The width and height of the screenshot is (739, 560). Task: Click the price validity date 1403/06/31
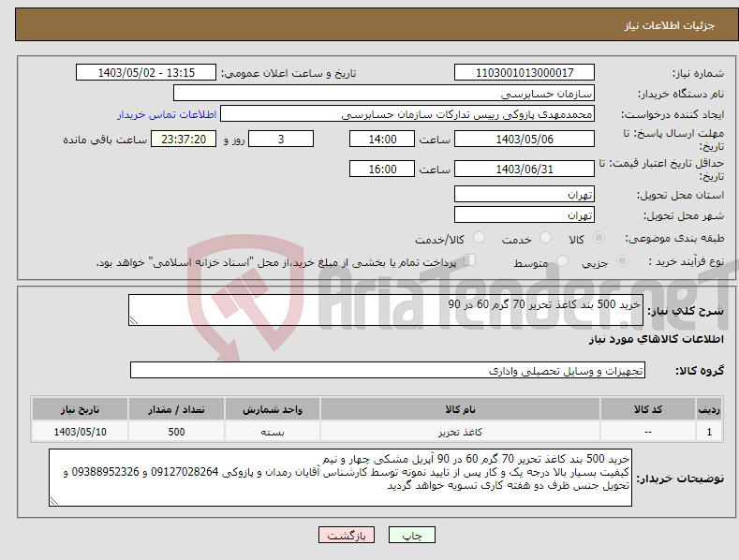coord(525,169)
